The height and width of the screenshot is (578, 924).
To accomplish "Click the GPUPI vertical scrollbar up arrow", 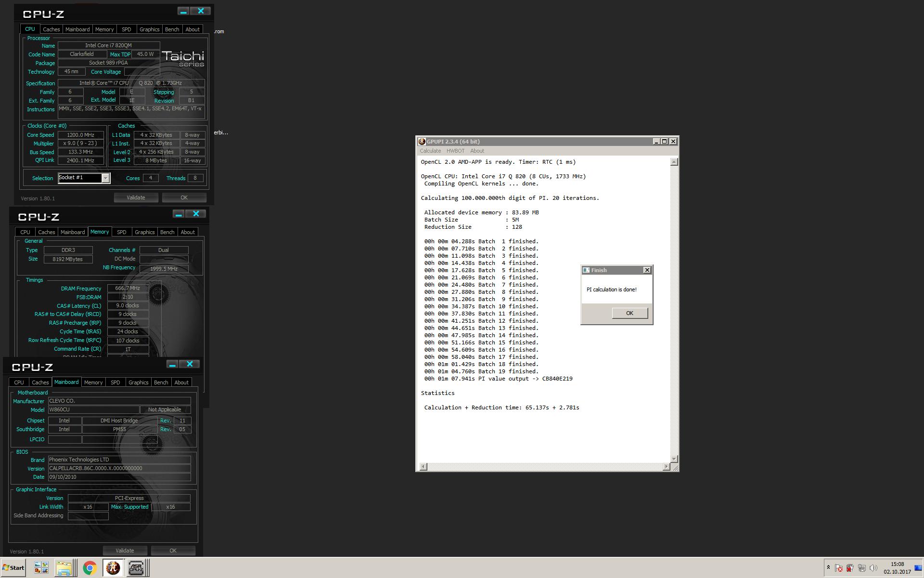I will click(674, 162).
